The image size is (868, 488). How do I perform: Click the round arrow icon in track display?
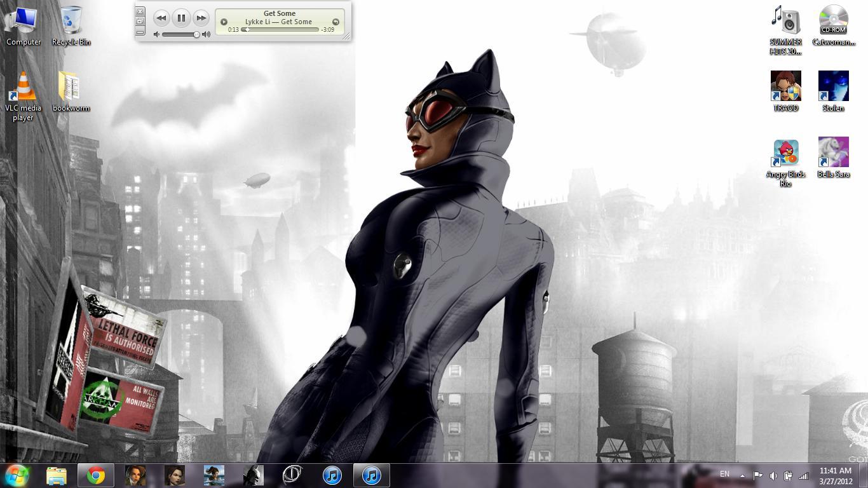pos(336,22)
